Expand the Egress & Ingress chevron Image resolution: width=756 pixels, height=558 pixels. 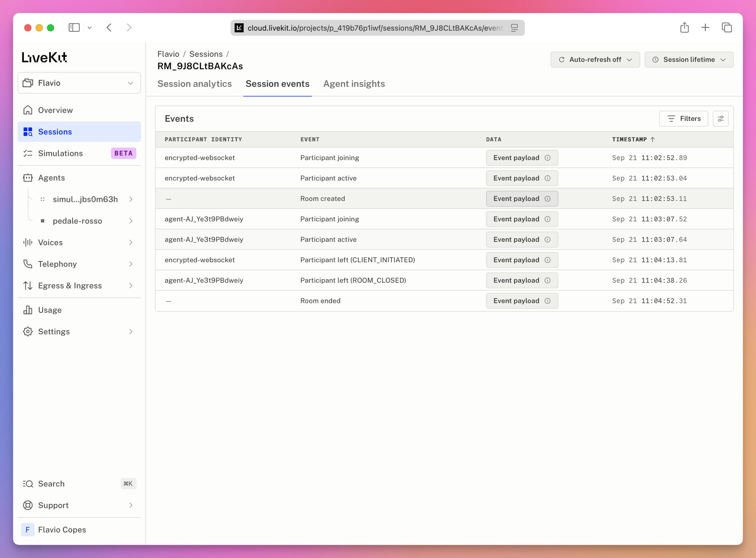pos(131,286)
